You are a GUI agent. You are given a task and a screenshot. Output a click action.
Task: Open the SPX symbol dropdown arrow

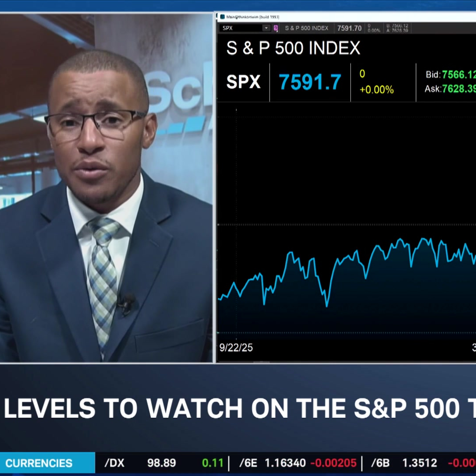pos(266,28)
